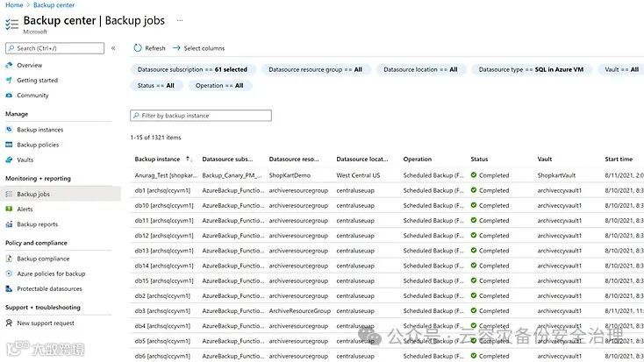Screen dimensions: 644x362
Task: Click the Vaults cloud icon
Action: (9, 160)
